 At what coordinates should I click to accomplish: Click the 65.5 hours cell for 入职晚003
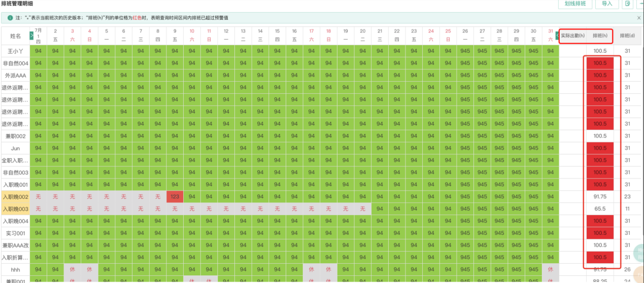pos(600,209)
